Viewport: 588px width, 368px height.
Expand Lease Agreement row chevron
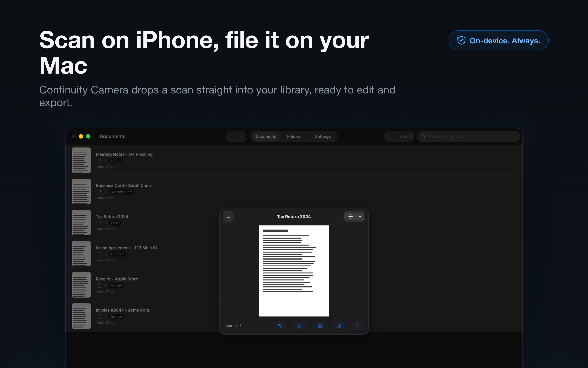515,254
